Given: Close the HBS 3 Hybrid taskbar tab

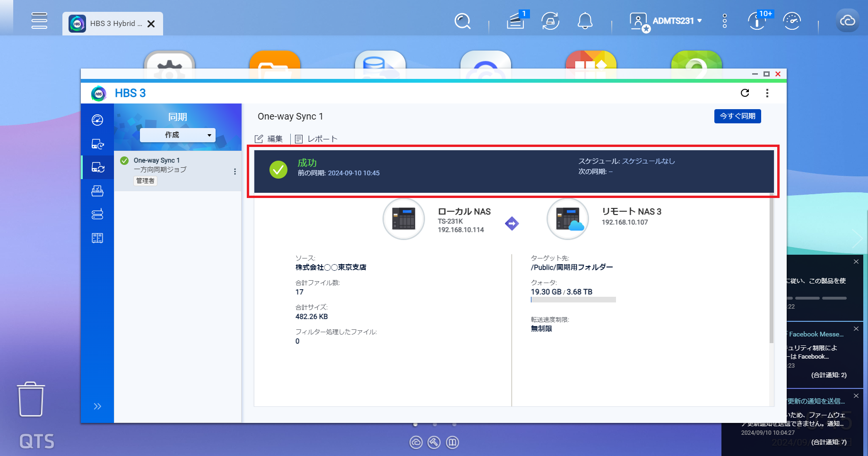Looking at the screenshot, I should 151,24.
